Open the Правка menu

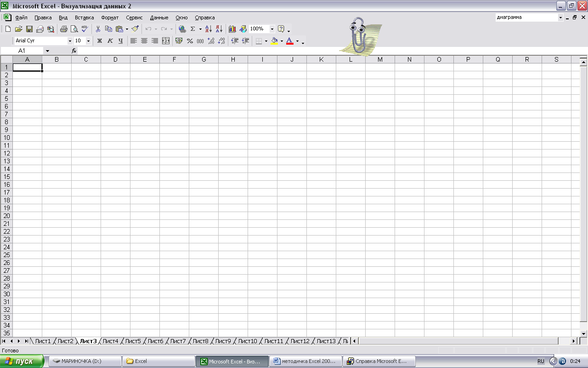pos(43,17)
